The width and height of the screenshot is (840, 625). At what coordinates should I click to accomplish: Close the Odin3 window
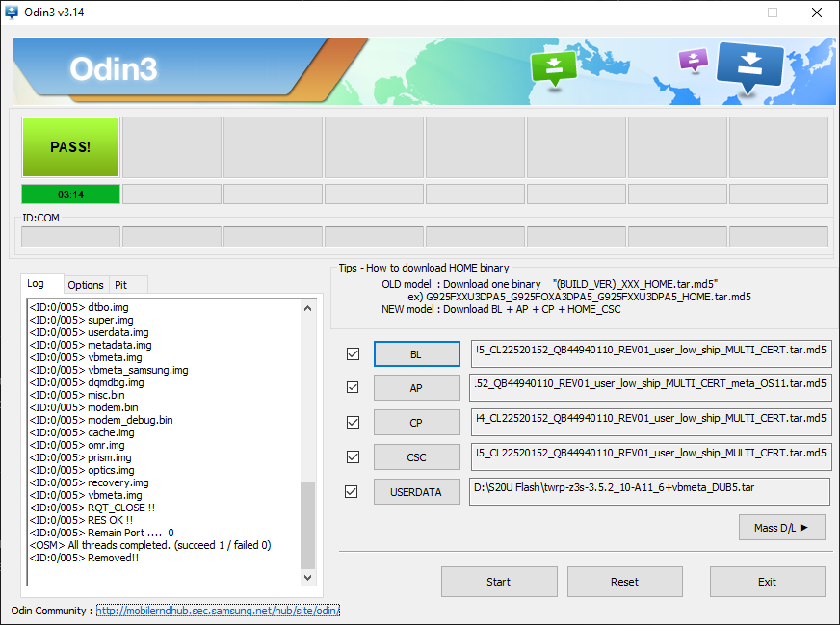(x=817, y=13)
